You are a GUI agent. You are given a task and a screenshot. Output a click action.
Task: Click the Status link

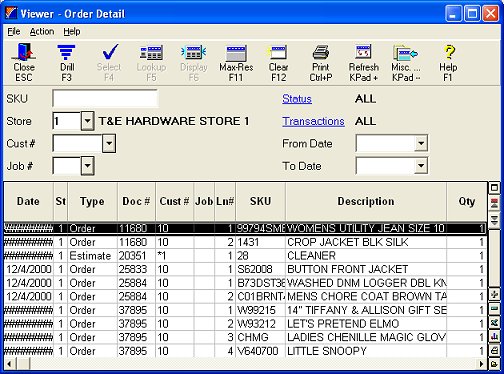(x=297, y=99)
